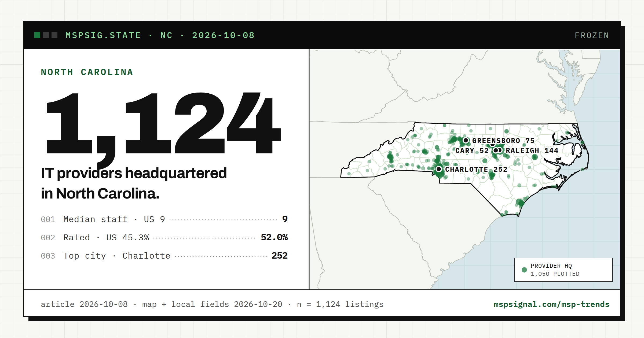Click 'IT providers headquartered' subtitle line
Viewport: 644px width, 338px height.
coord(134,173)
